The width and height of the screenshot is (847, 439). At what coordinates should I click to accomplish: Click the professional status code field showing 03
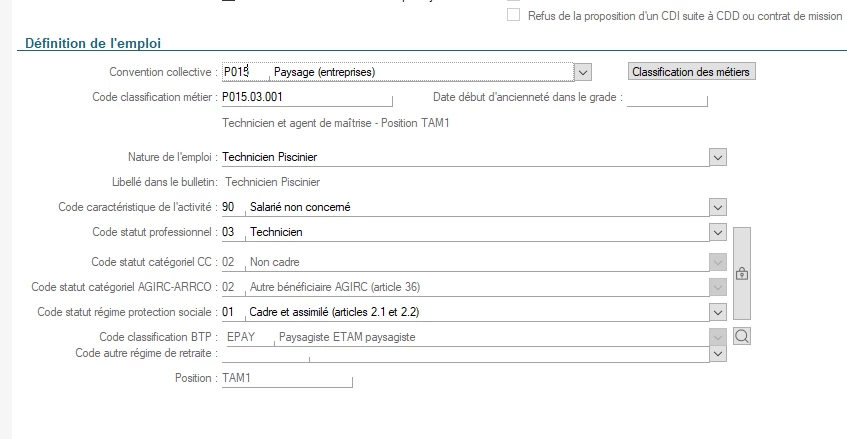[x=229, y=232]
